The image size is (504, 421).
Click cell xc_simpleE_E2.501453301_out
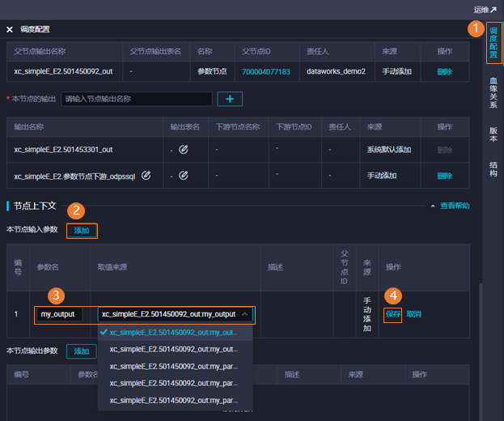tap(63, 150)
